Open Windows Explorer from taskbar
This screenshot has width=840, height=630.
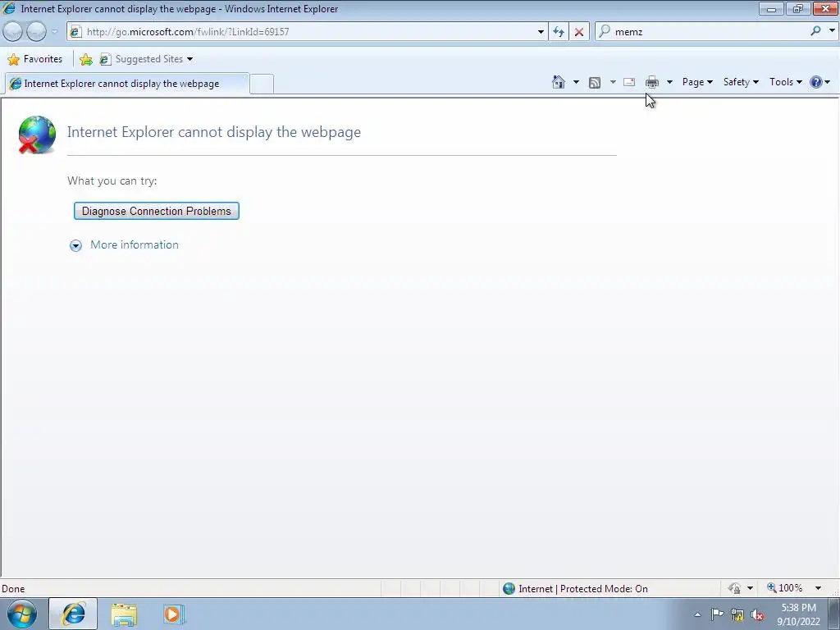point(124,614)
